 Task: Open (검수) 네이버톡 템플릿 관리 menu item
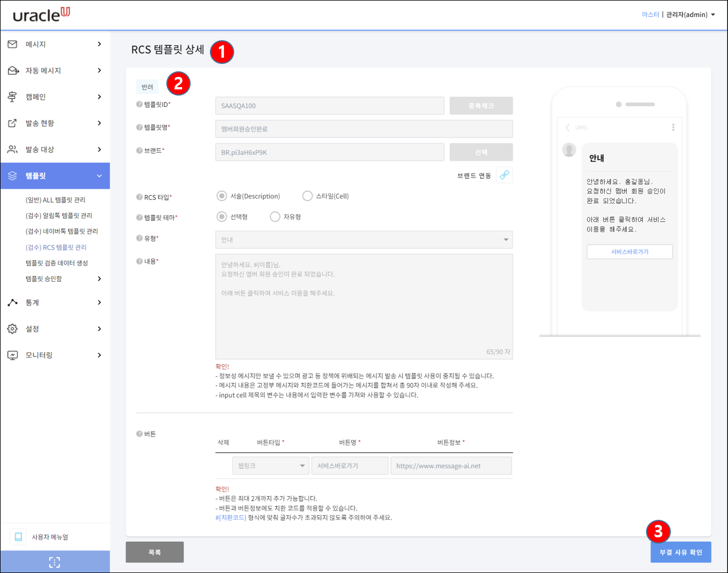(x=62, y=231)
